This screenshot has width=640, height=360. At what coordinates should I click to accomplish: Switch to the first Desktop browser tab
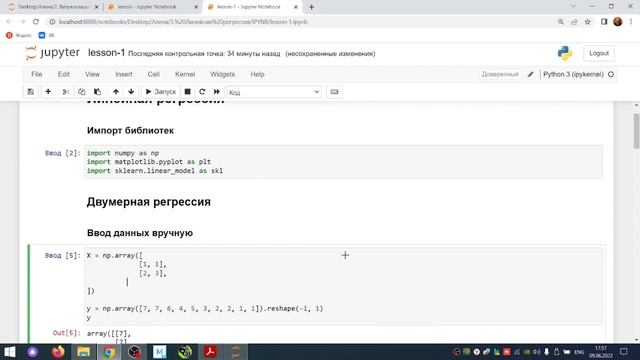53,7
